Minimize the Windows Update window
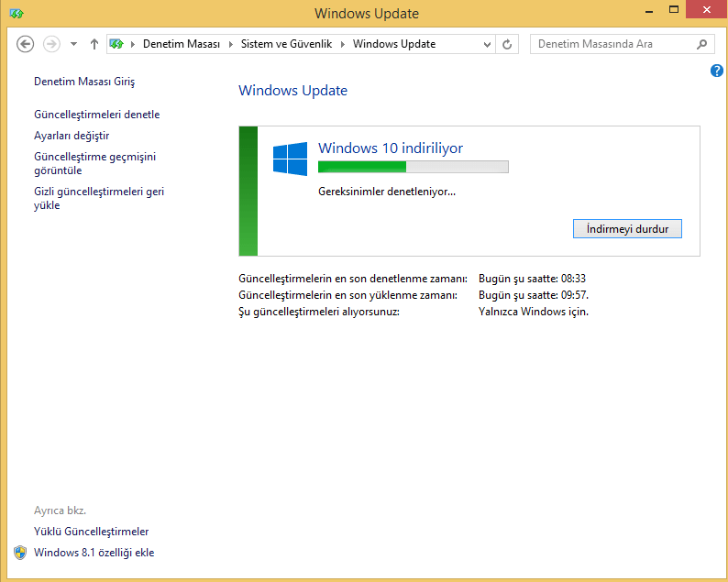This screenshot has height=582, width=728. [x=649, y=11]
